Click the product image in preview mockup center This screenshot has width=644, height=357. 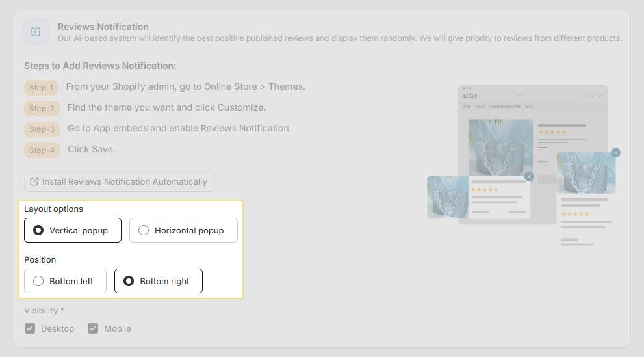[500, 147]
